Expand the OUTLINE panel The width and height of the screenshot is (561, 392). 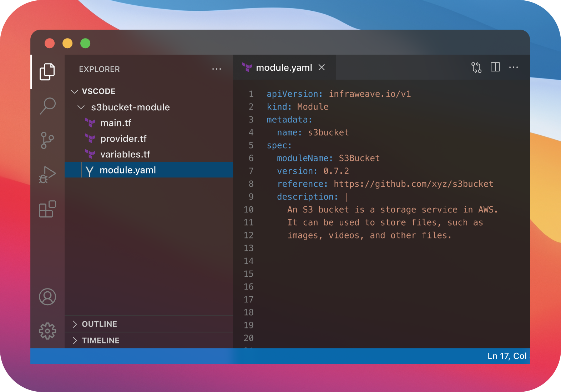point(99,324)
